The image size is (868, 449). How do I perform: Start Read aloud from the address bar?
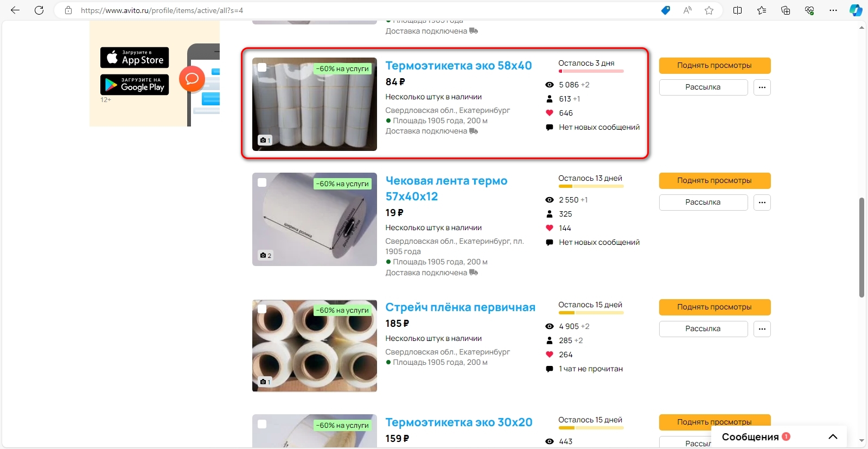tap(687, 10)
